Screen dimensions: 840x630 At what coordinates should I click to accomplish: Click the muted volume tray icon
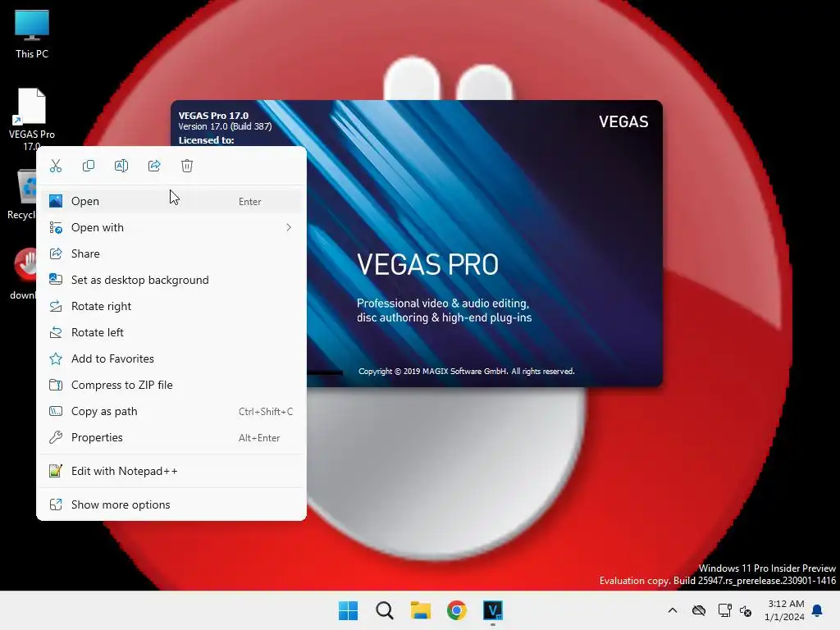tap(746, 610)
